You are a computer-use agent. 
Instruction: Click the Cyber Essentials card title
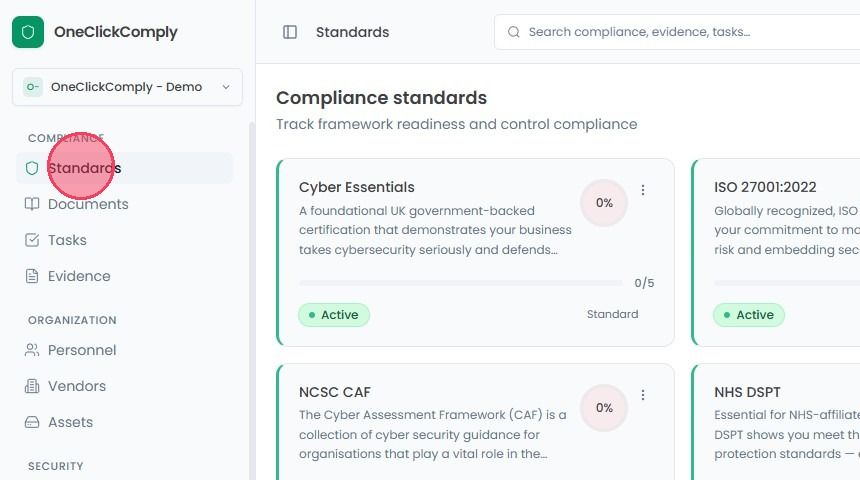pos(357,187)
